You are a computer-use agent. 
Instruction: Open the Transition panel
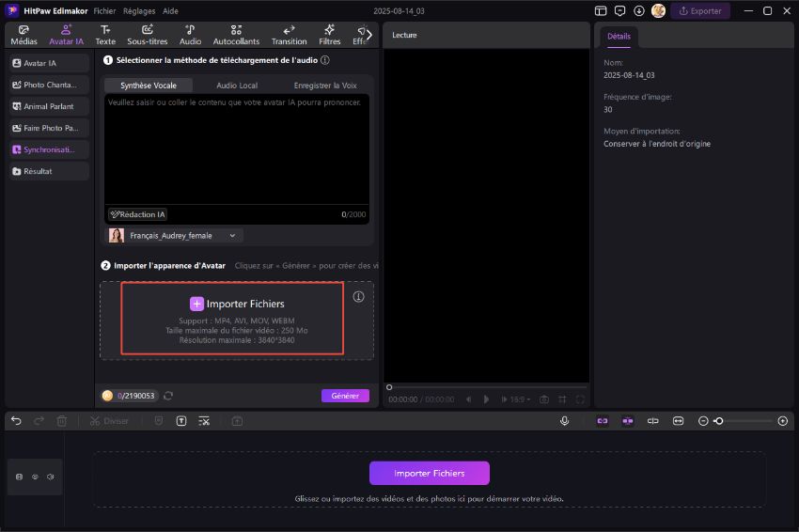pos(289,35)
